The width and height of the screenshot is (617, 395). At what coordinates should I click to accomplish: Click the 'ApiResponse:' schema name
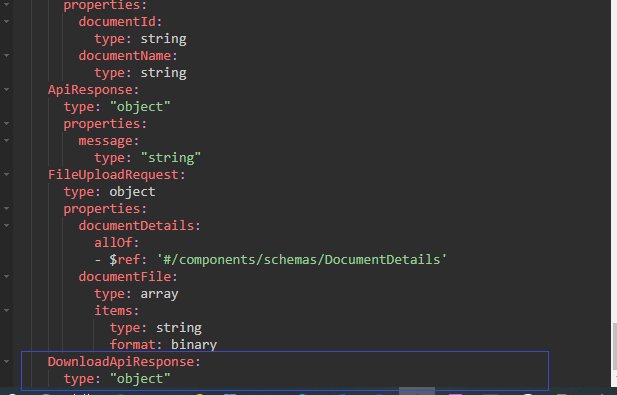[x=93, y=90]
